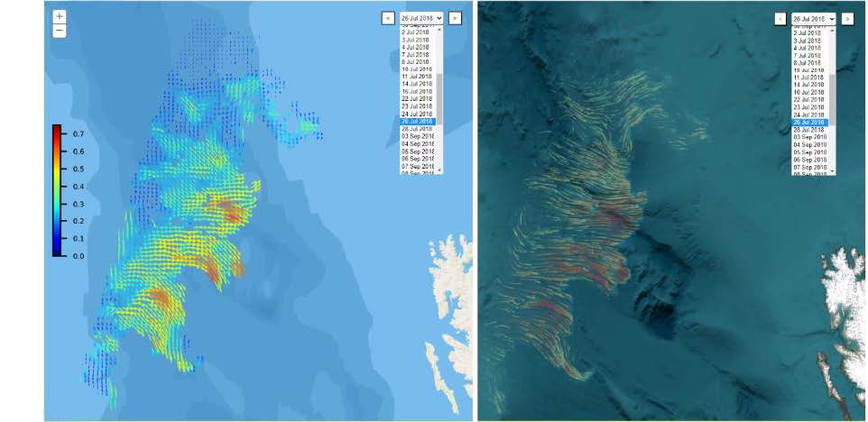Collapse the satellite map's date dropdown
868x422 pixels.
coord(813,18)
